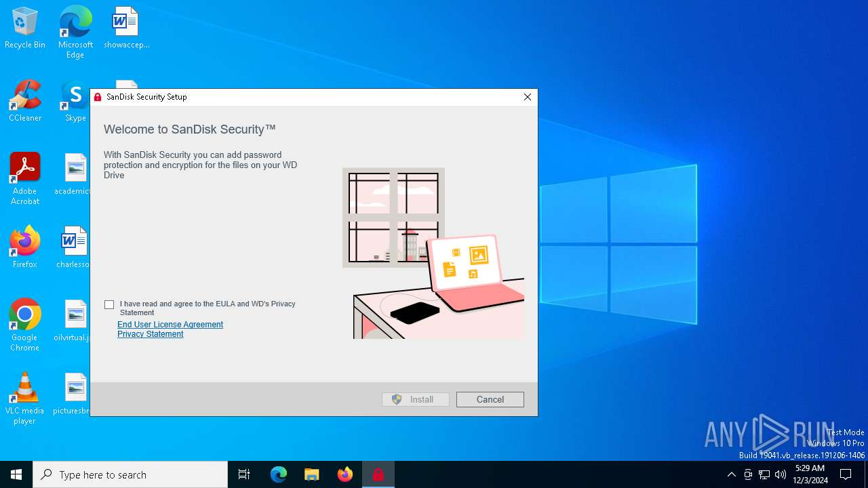Open the clock and date flyout

pyautogui.click(x=810, y=474)
